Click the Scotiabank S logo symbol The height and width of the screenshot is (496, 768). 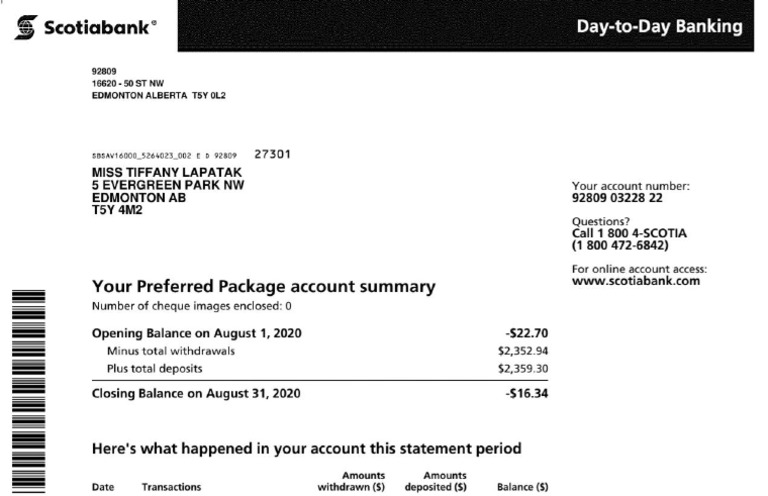27,25
